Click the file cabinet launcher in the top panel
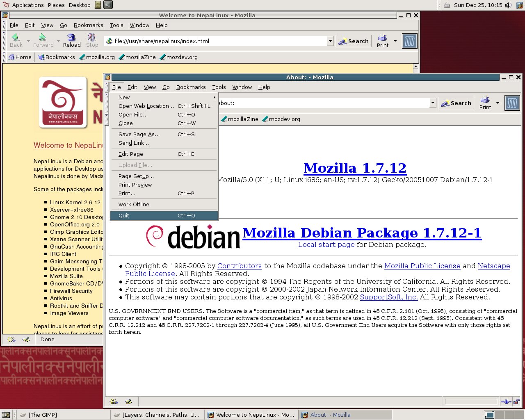Viewport: 525px width, 420px height. pos(98,5)
